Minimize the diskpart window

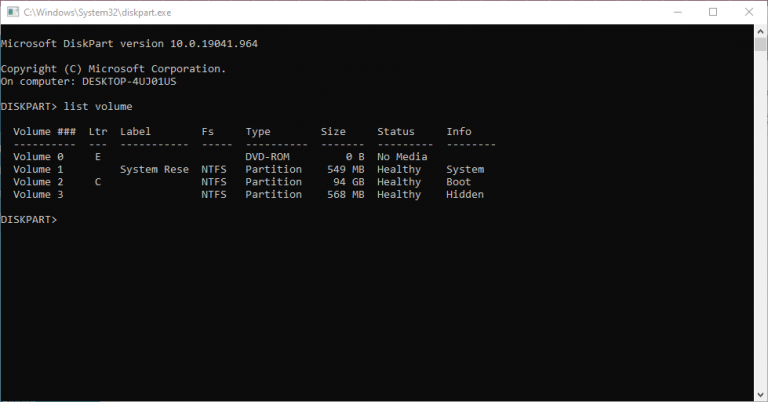(678, 12)
